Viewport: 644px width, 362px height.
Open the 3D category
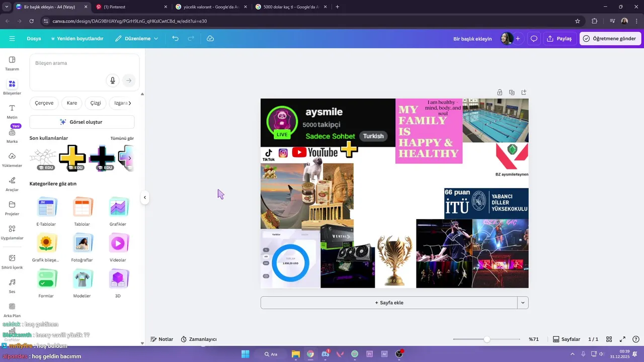tap(118, 283)
